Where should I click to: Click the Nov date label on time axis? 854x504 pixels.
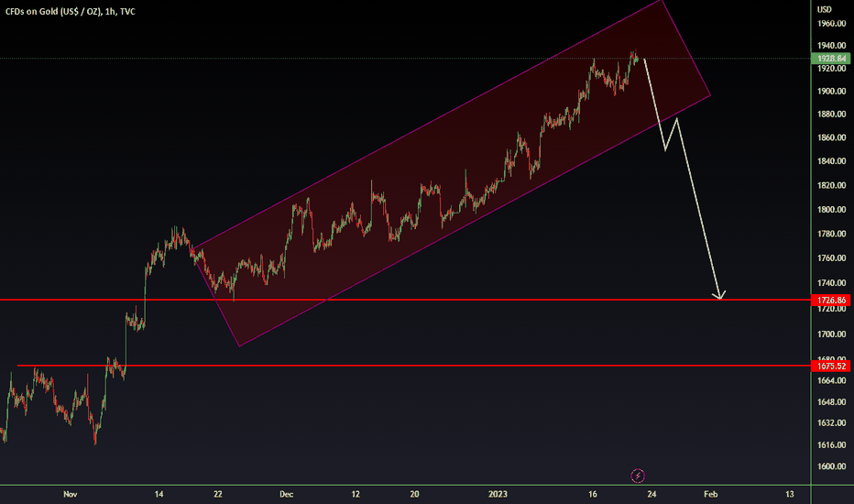[71, 494]
